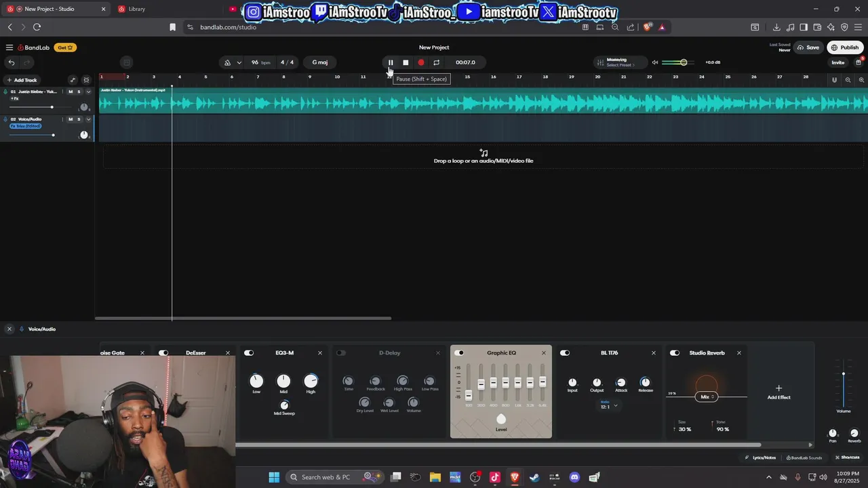
Task: Pause playback
Action: click(391, 62)
